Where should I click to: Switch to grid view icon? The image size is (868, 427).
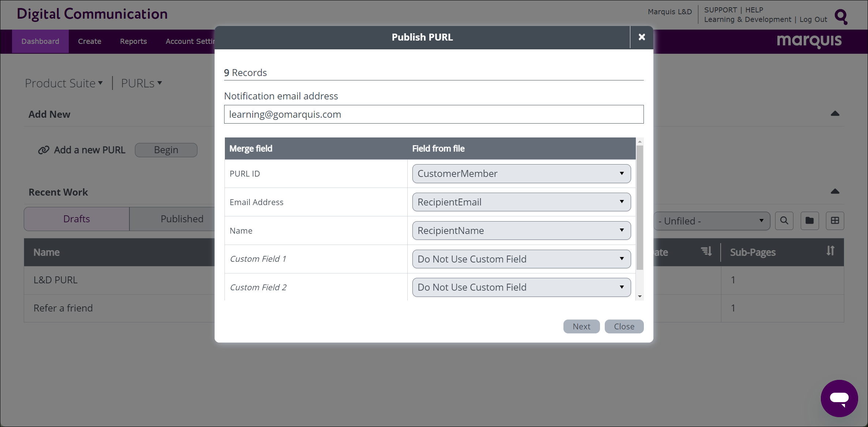pos(835,221)
